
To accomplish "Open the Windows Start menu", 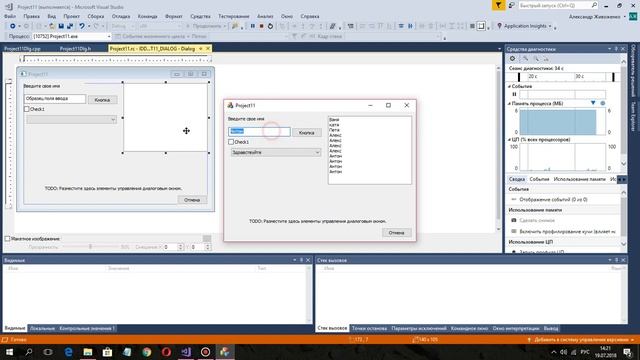I will point(9,352).
